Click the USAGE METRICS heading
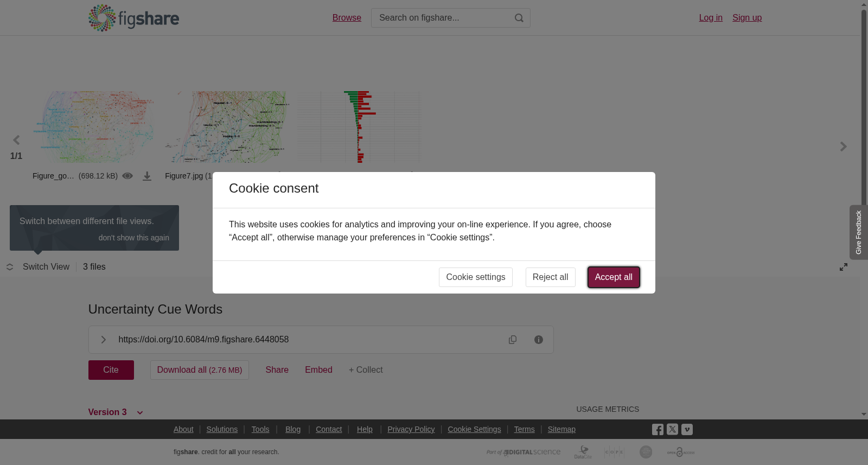 coord(608,409)
